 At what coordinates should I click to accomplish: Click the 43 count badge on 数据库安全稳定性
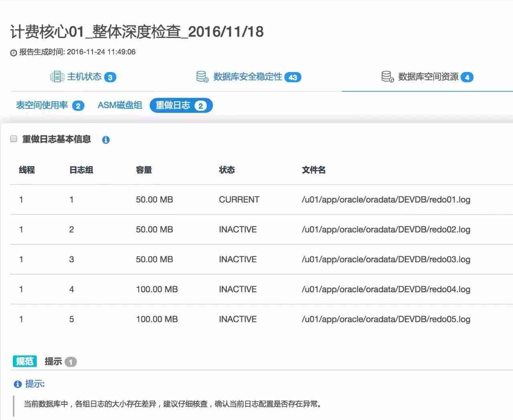click(x=293, y=77)
